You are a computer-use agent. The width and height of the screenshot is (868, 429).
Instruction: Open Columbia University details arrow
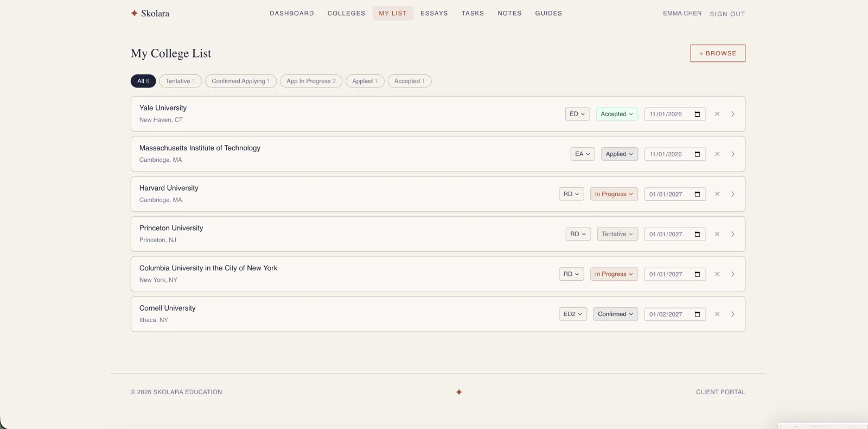733,274
